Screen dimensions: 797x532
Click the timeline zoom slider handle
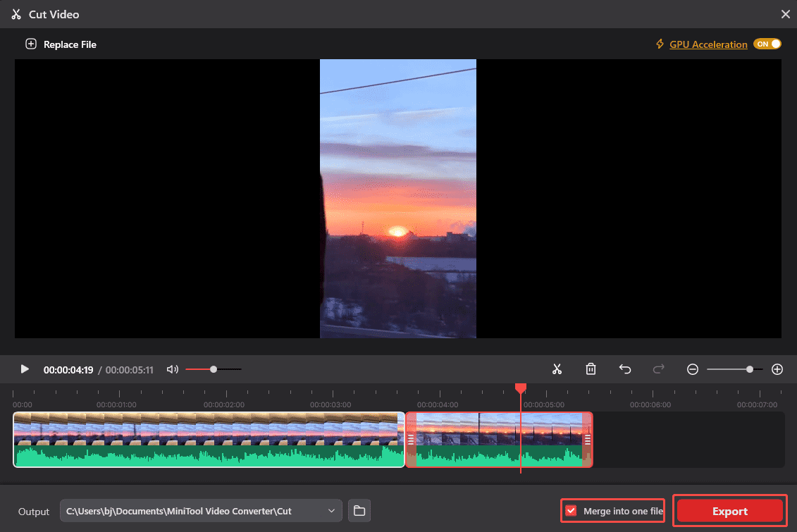click(x=749, y=369)
